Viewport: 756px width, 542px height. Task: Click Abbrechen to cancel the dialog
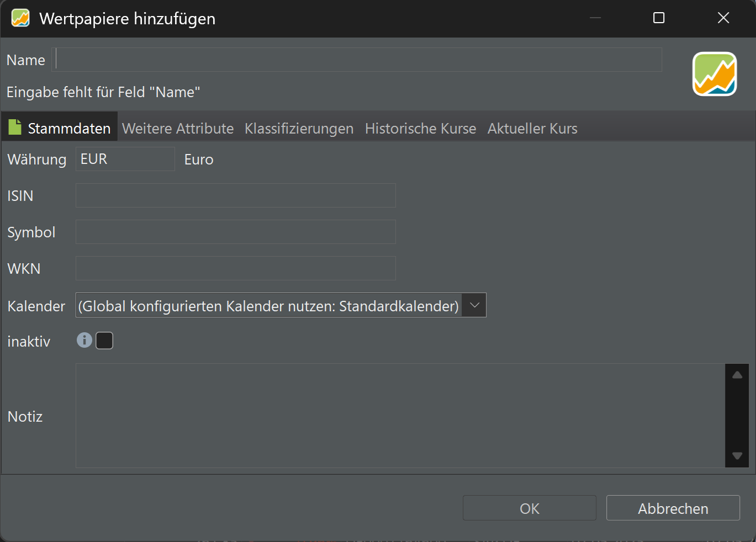tap(673, 508)
